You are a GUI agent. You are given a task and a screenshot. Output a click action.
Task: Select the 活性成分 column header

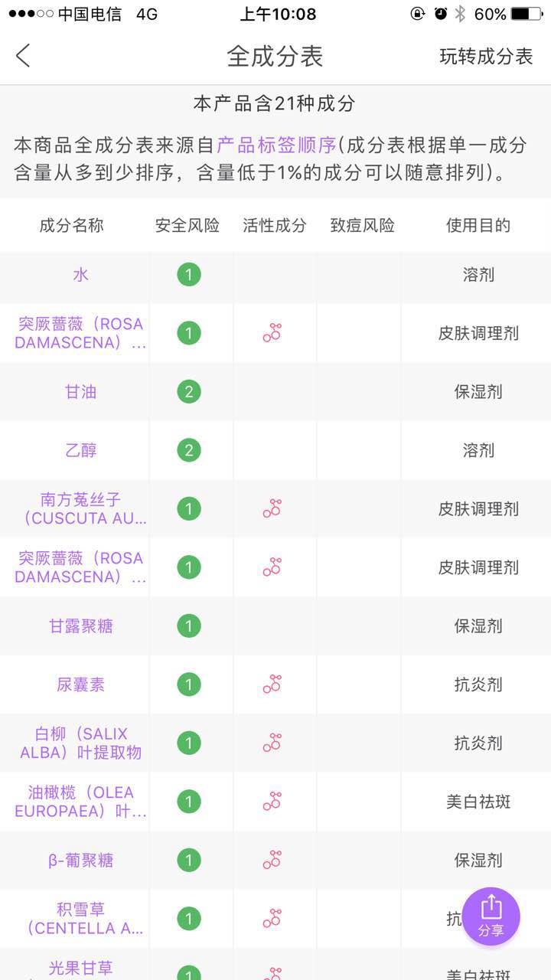tap(275, 225)
